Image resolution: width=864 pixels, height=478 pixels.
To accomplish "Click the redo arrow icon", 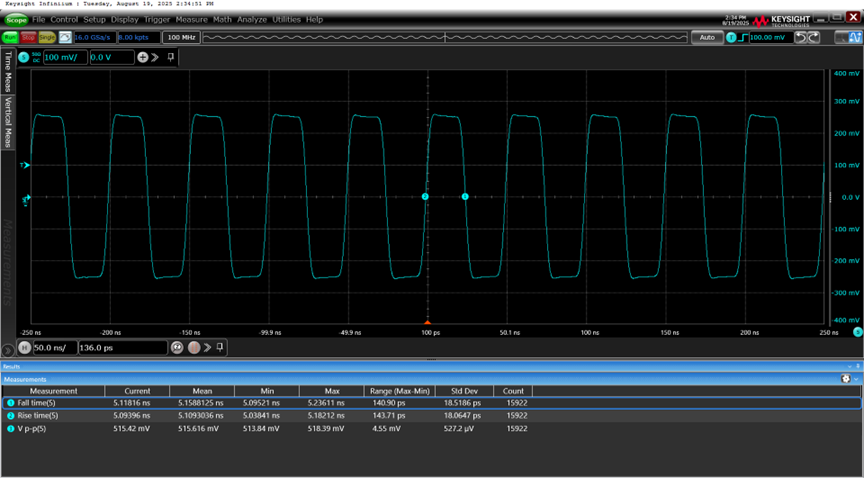I will tap(813, 37).
